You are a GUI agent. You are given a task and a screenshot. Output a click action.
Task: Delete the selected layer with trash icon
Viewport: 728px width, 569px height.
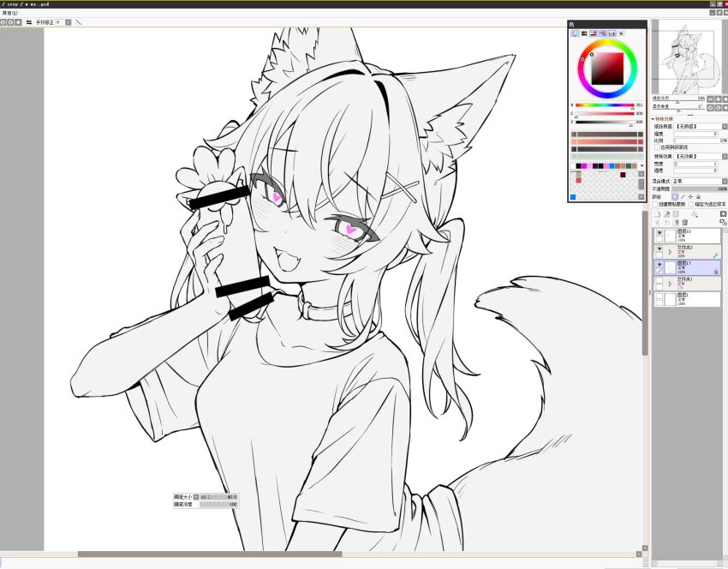tap(685, 223)
